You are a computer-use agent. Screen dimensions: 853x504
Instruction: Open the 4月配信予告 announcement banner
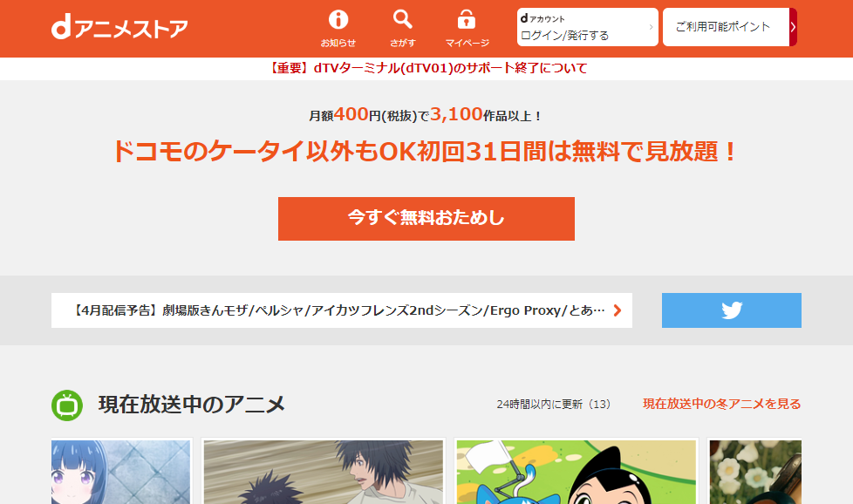click(342, 310)
